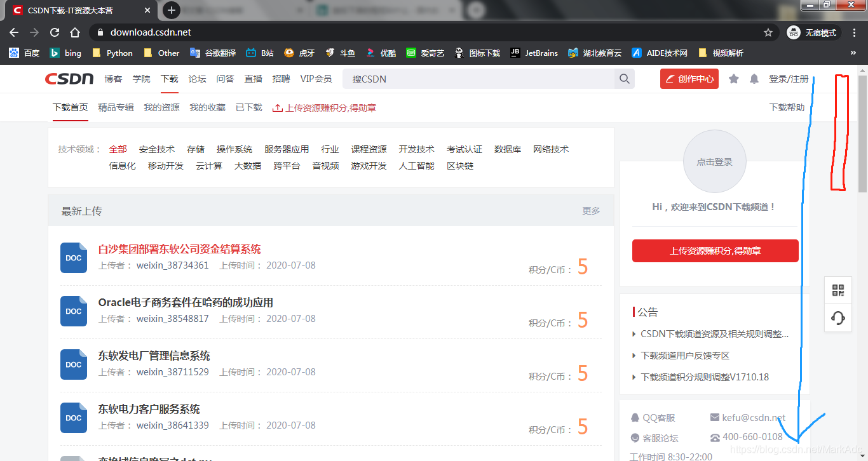868x461 pixels.
Task: Open 下载帮助 link
Action: pyautogui.click(x=787, y=108)
